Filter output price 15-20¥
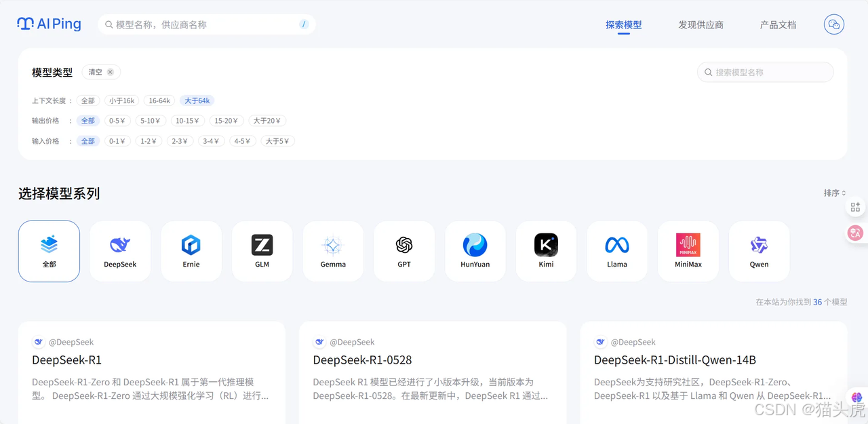This screenshot has width=868, height=424. pos(226,121)
